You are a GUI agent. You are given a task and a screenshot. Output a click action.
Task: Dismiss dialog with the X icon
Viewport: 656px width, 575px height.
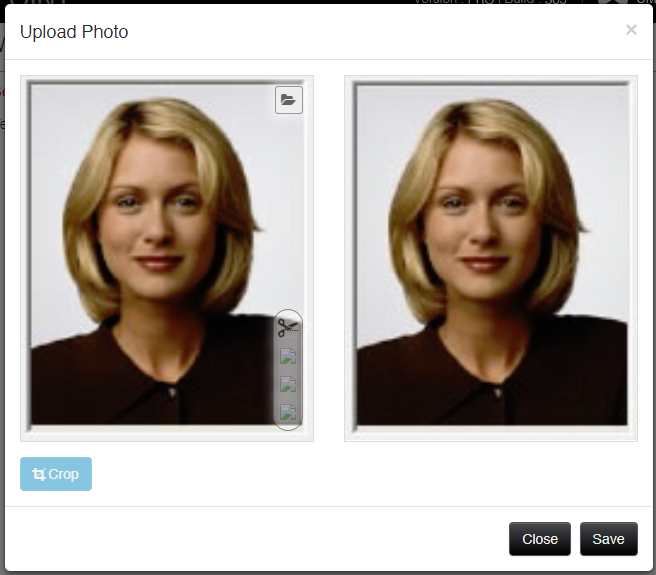pyautogui.click(x=631, y=30)
